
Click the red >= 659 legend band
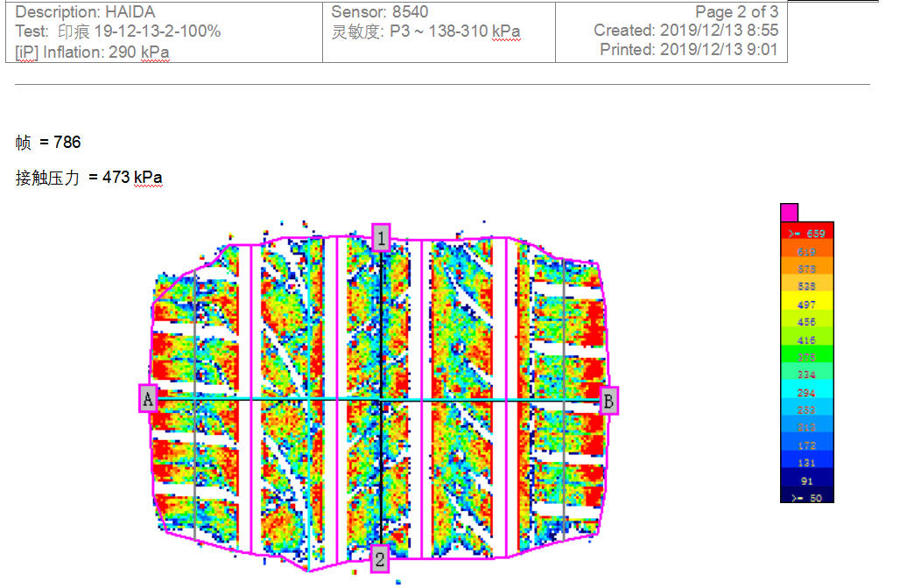coord(806,234)
